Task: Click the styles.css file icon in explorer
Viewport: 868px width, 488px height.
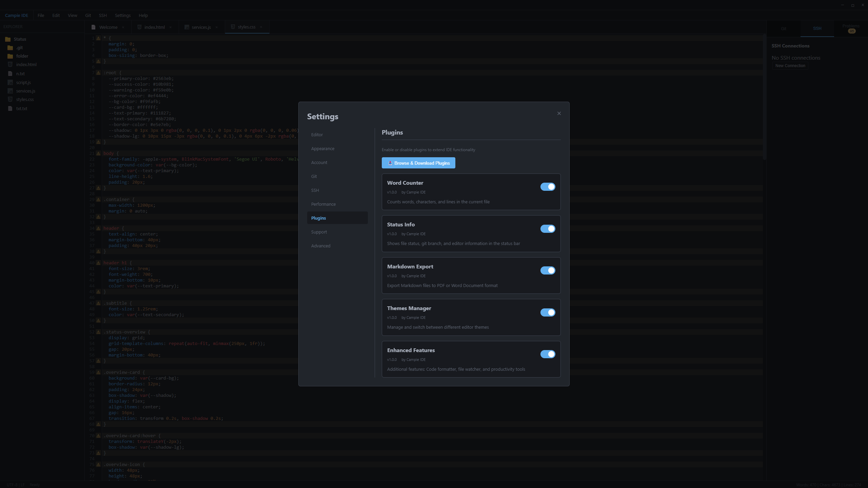Action: (x=10, y=99)
